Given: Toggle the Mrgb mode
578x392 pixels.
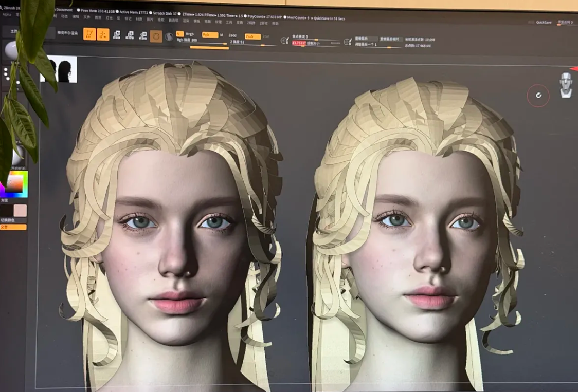Looking at the screenshot, I should pos(189,34).
